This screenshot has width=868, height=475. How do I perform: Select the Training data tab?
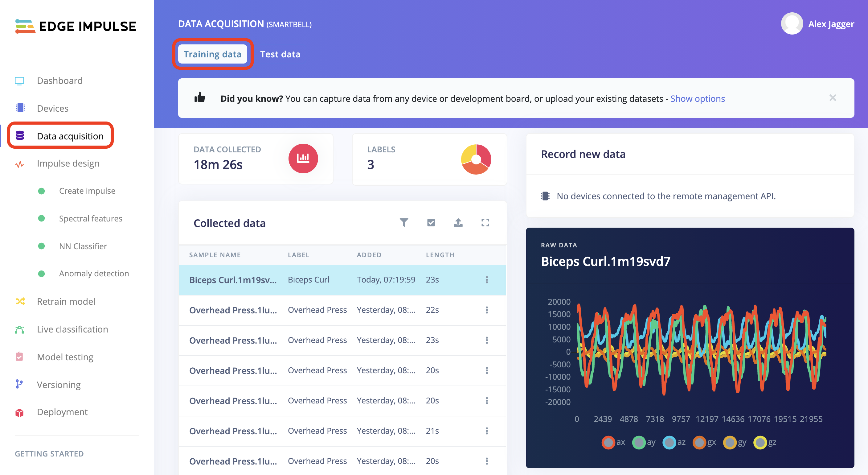pyautogui.click(x=212, y=54)
